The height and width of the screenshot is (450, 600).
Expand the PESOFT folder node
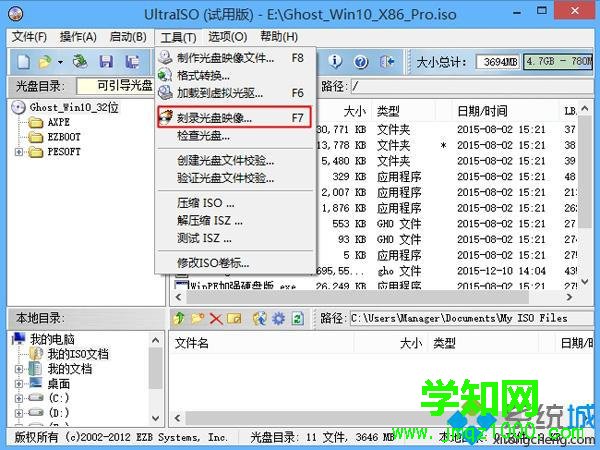[18, 152]
